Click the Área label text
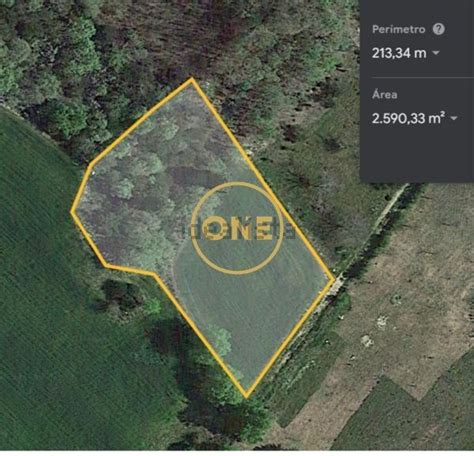This screenshot has width=474, height=456. click(384, 95)
